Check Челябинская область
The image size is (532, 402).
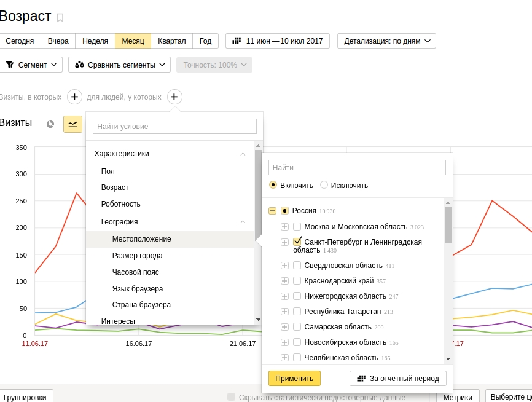coord(297,357)
